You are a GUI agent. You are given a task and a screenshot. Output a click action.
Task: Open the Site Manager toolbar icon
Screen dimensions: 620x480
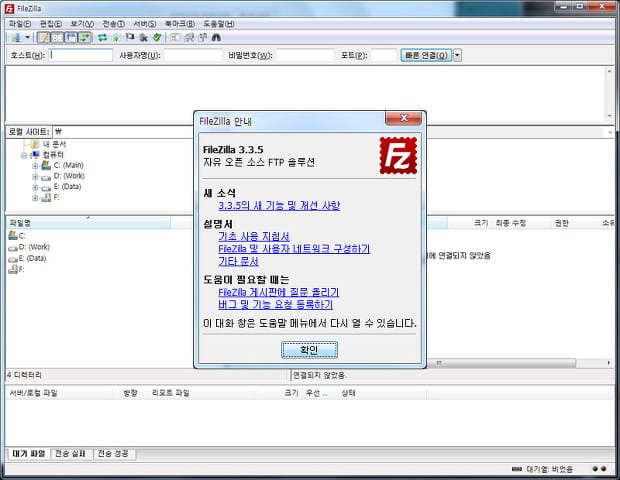pos(16,38)
